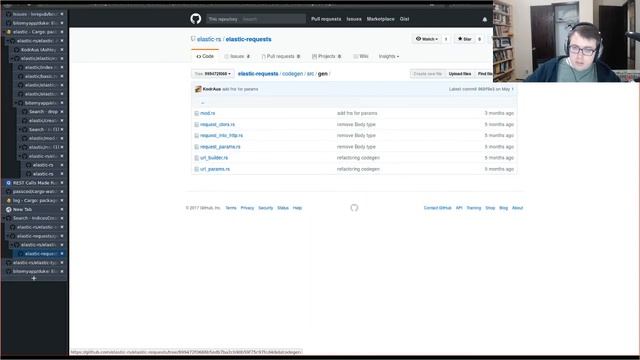Open the Privacy footer link
This screenshot has width=640, height=360.
point(247,208)
